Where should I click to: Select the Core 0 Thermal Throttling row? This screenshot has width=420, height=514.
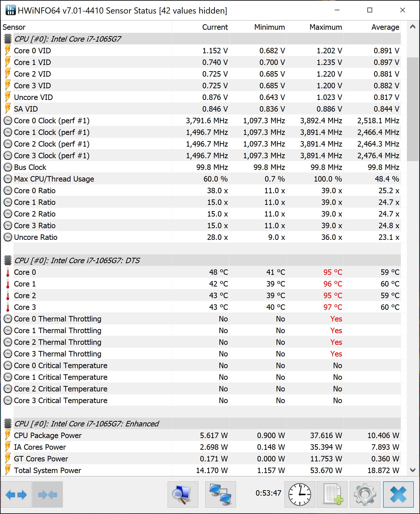[201, 319]
